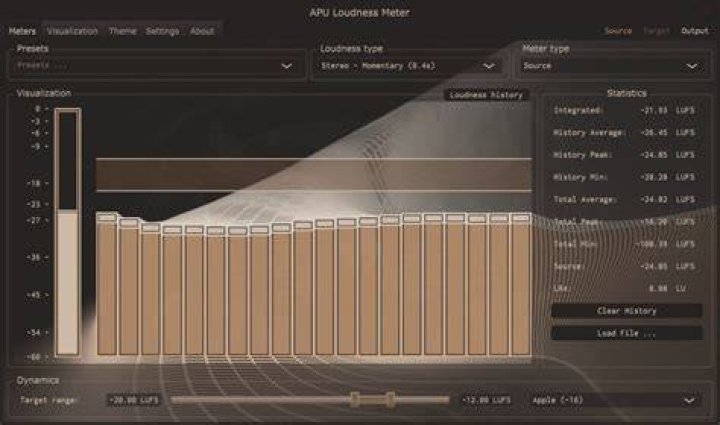
Task: Click the Total Min statistic row
Action: (624, 244)
